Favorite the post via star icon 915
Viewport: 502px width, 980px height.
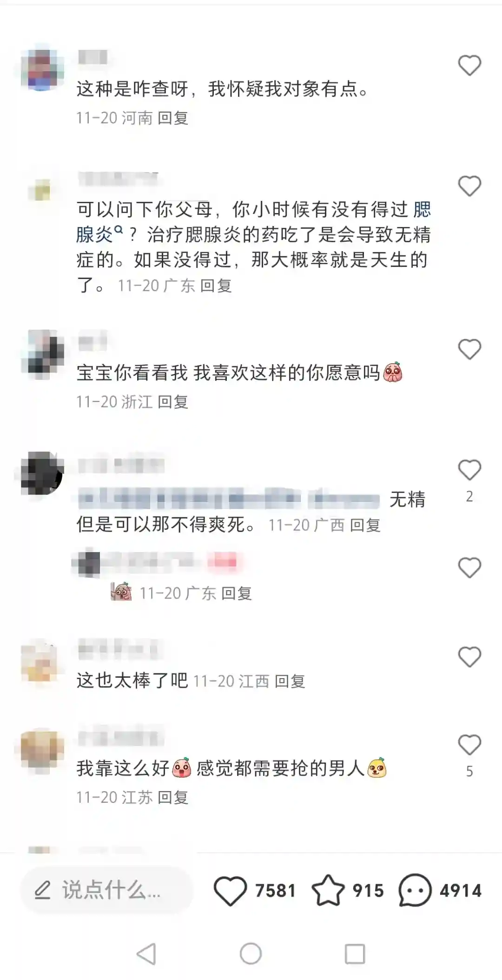pyautogui.click(x=328, y=890)
